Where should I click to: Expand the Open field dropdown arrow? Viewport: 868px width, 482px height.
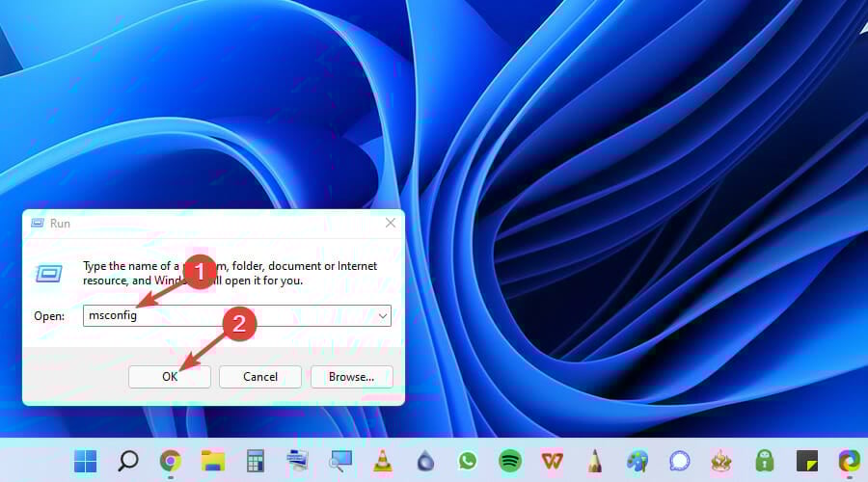click(383, 316)
